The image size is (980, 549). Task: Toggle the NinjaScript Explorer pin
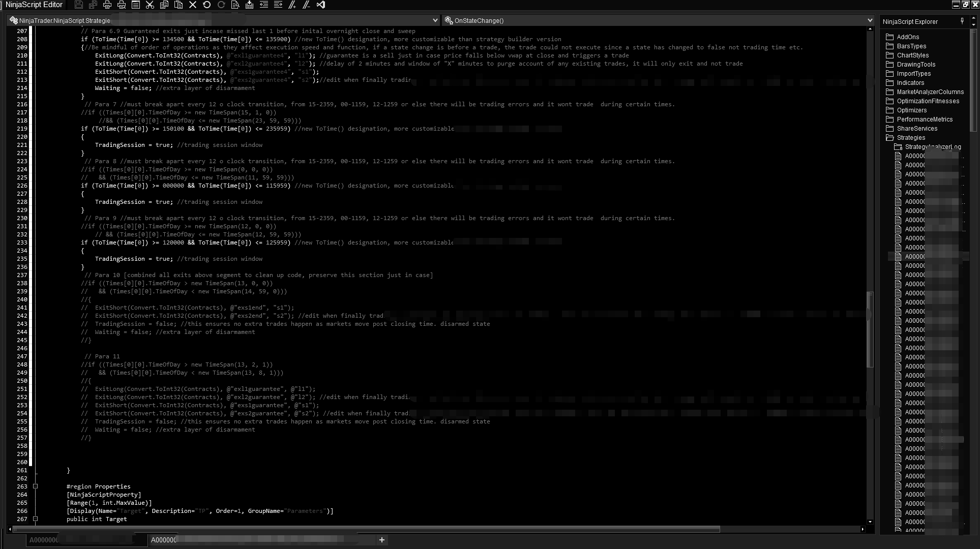962,21
